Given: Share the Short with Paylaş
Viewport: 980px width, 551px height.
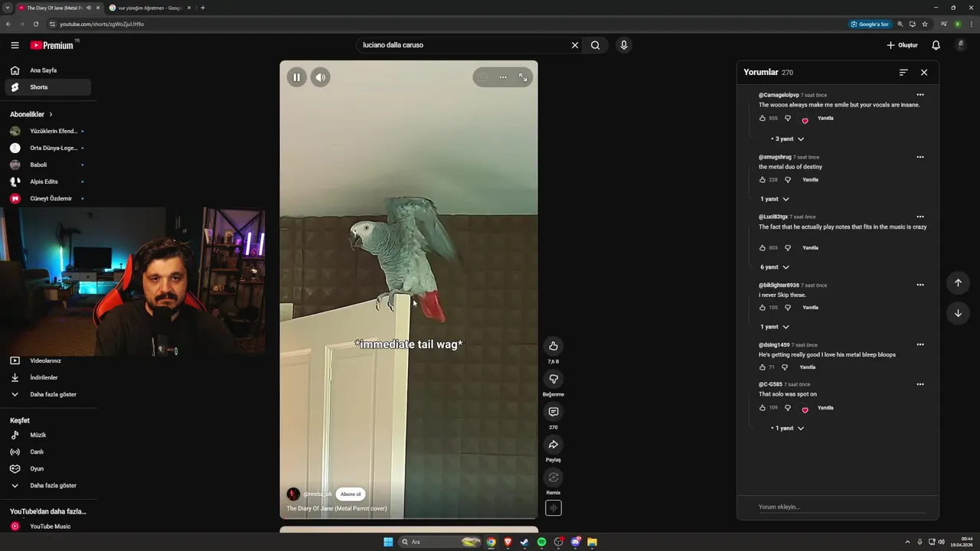Looking at the screenshot, I should pos(554,445).
